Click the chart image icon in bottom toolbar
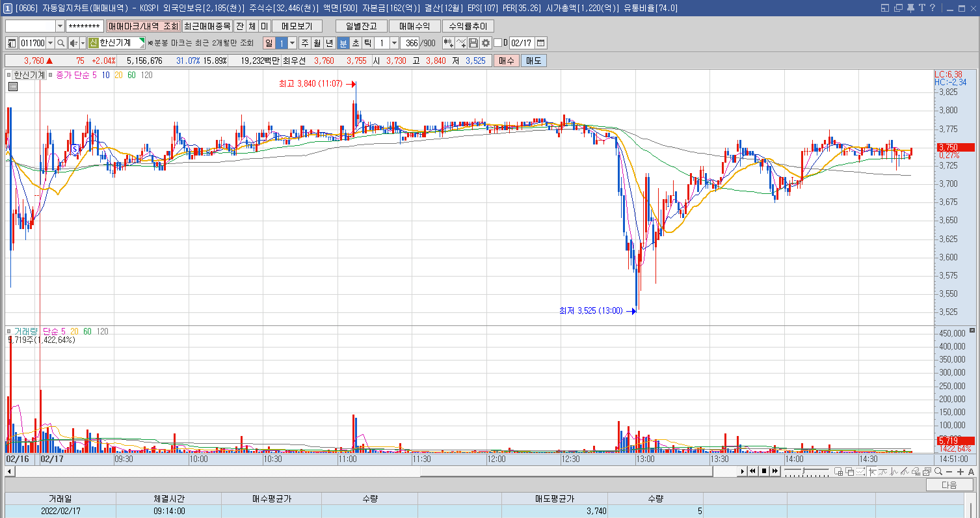980x518 pixels. [x=926, y=472]
